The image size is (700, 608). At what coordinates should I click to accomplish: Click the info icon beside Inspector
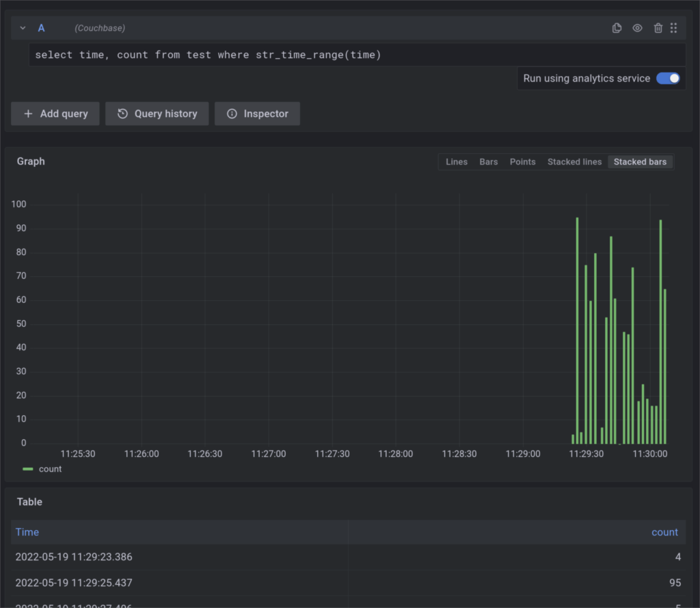pos(233,113)
